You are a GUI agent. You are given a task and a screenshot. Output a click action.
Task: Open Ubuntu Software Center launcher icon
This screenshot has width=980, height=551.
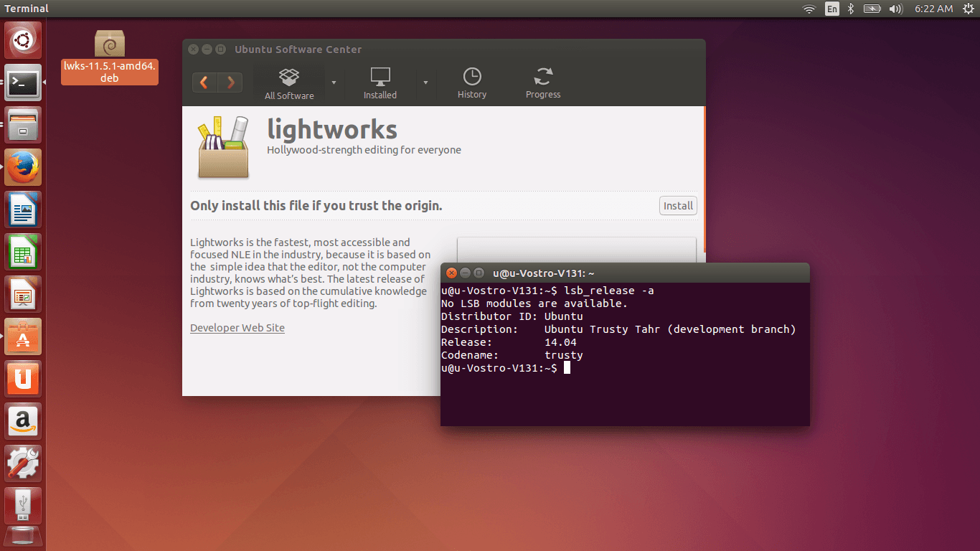(x=23, y=336)
